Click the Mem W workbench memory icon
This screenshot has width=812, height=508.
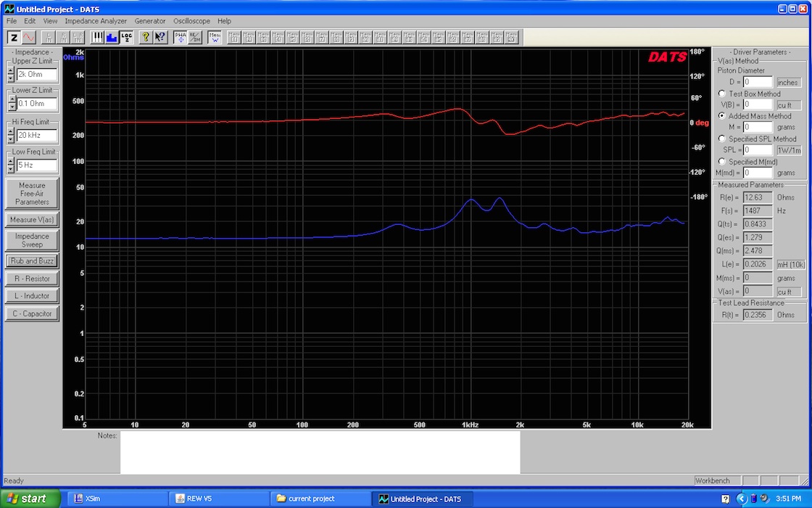pyautogui.click(x=215, y=37)
